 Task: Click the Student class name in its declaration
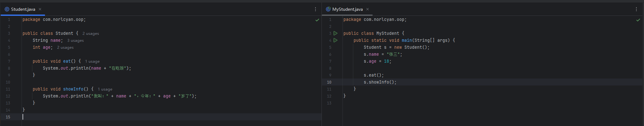pos(64,33)
